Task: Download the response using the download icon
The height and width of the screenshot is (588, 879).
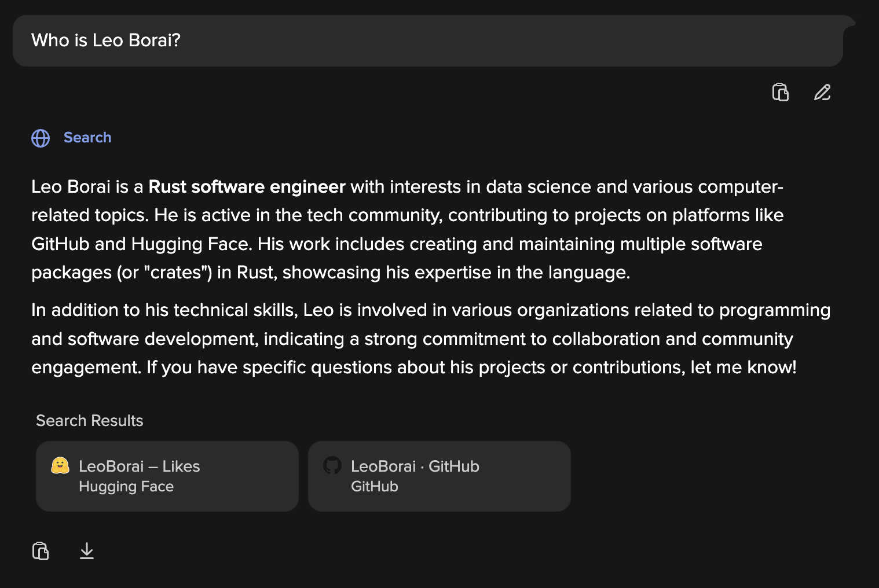Action: [x=87, y=551]
